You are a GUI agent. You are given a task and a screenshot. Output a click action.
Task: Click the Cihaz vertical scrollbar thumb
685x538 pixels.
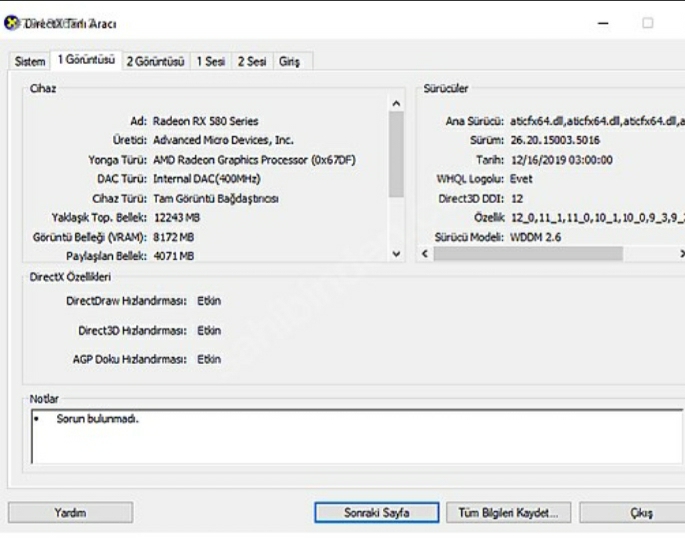coord(396,155)
